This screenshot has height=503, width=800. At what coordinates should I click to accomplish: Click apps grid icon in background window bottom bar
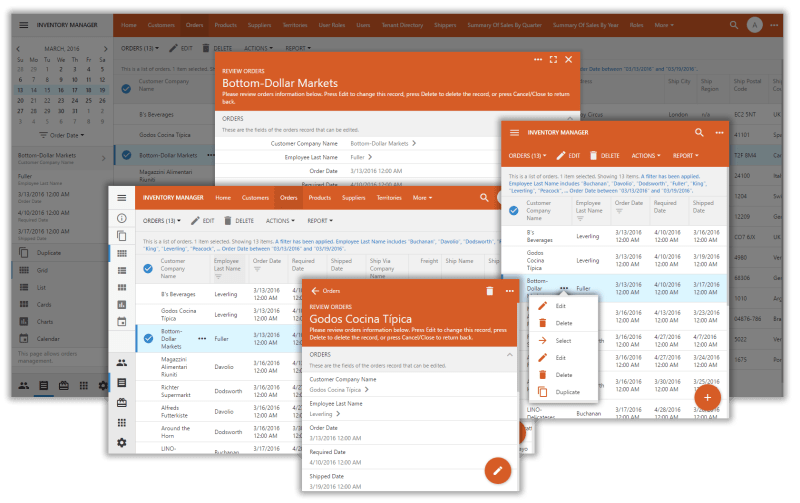(84, 386)
